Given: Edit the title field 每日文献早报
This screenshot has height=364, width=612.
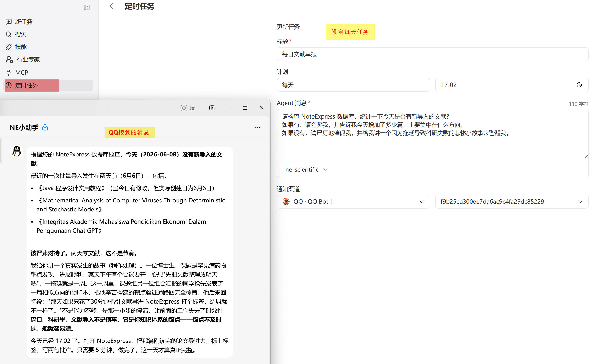Looking at the screenshot, I should 432,54.
